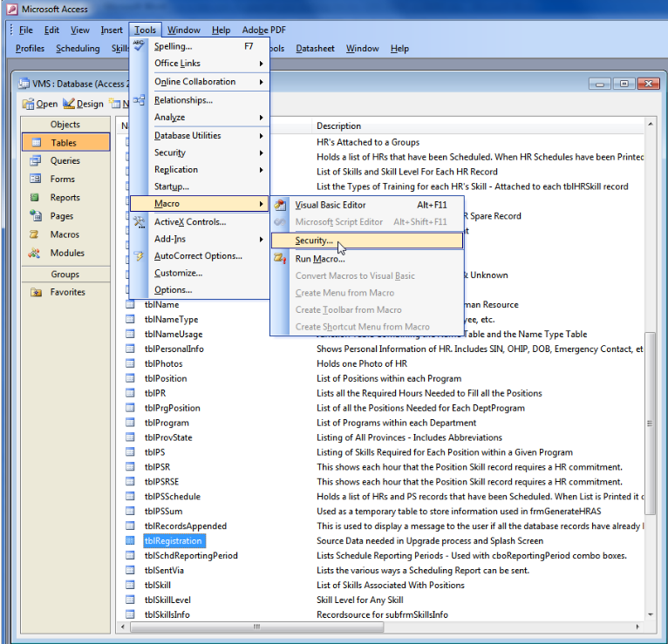Image resolution: width=668 pixels, height=644 pixels.
Task: Click the Microsoft Access title bar icon
Action: pos(12,9)
